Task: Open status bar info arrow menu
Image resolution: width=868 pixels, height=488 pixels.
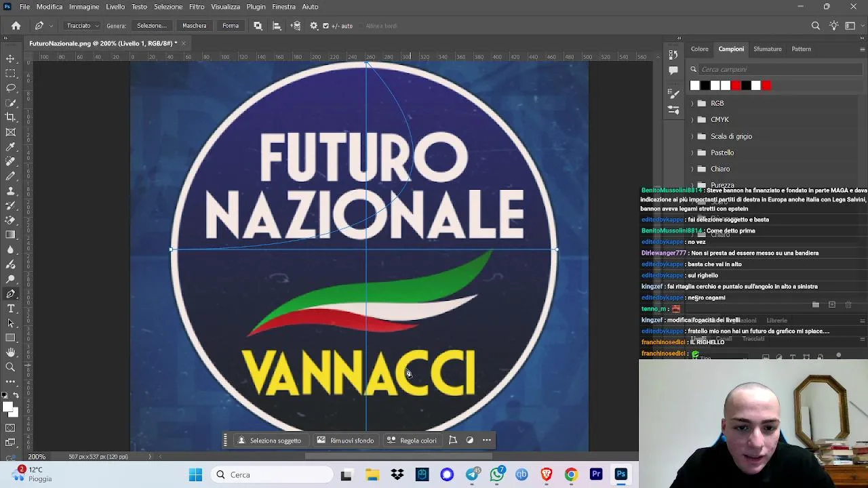Action: click(150, 457)
